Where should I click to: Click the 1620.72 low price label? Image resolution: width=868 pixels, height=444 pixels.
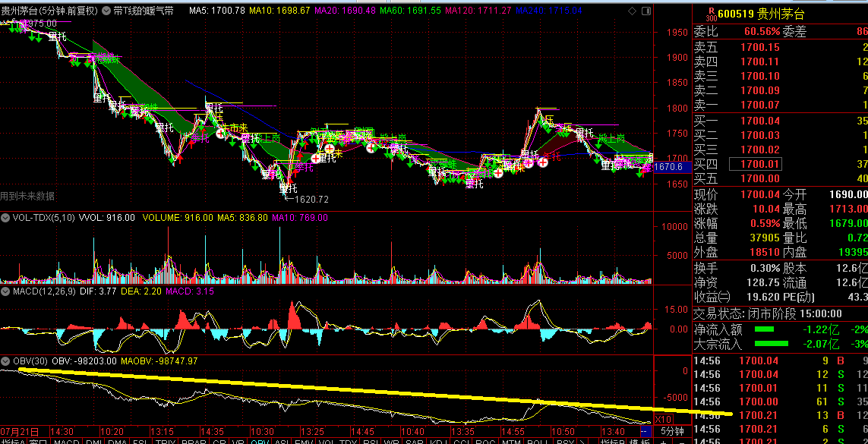311,200
